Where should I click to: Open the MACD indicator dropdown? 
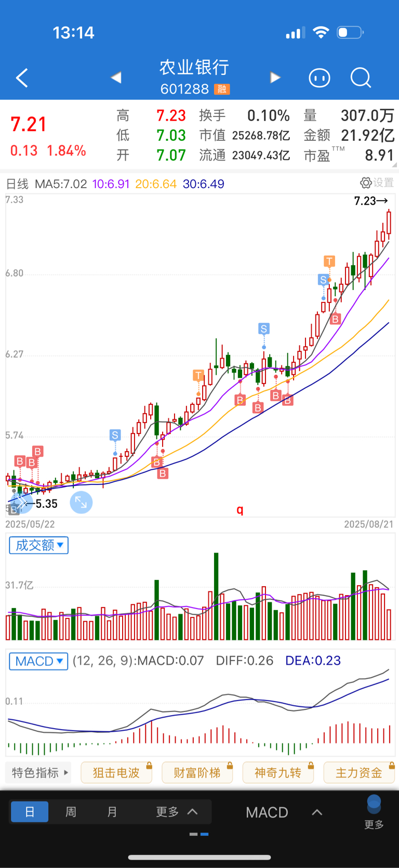click(39, 661)
